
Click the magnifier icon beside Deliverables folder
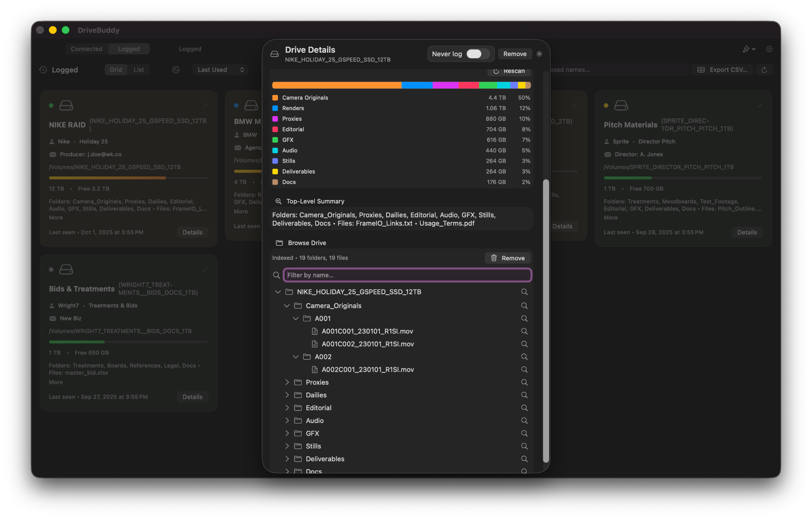click(524, 459)
